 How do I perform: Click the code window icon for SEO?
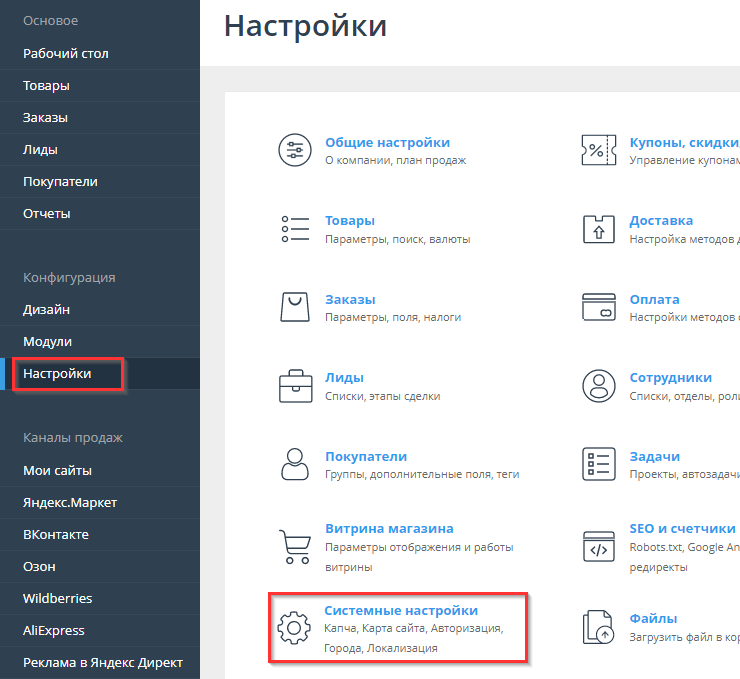point(599,546)
